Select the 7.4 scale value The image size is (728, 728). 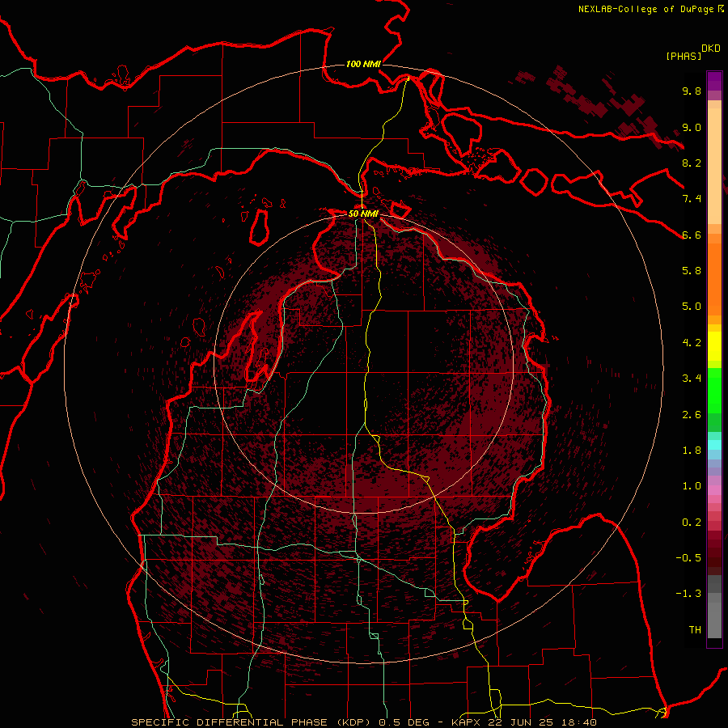(692, 199)
